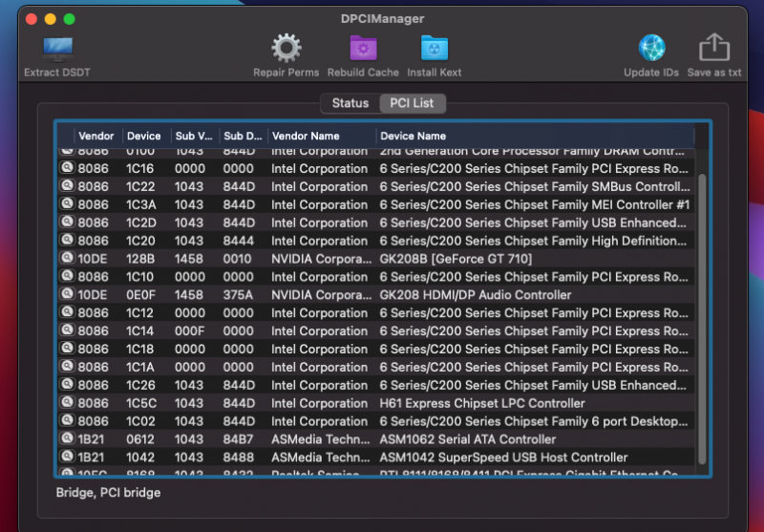Select the MEI Controller #1 device name
The height and width of the screenshot is (532, 764).
tap(535, 204)
